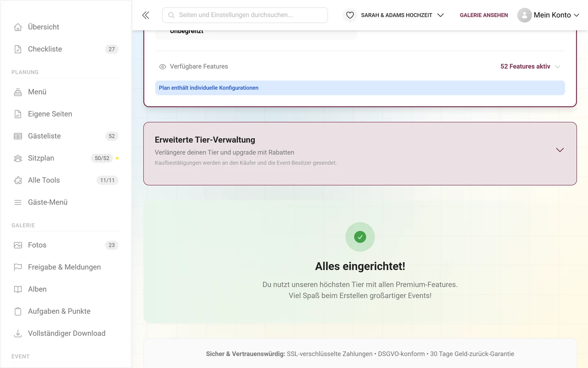The image size is (588, 368).
Task: Click the Vollständiger Download arrow icon
Action: (18, 334)
